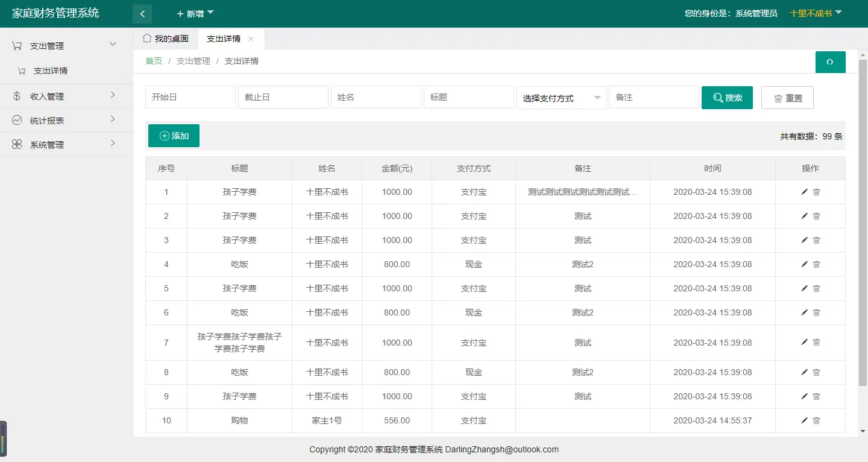Click the 重置 reset button

click(787, 97)
